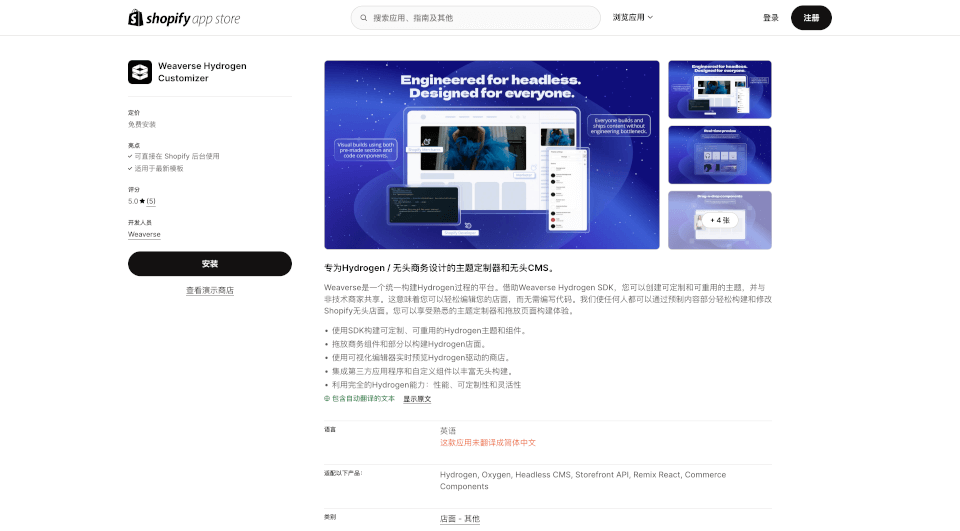
Task: Click the globe icon beside 包含自动翻译的文本
Action: click(x=327, y=398)
